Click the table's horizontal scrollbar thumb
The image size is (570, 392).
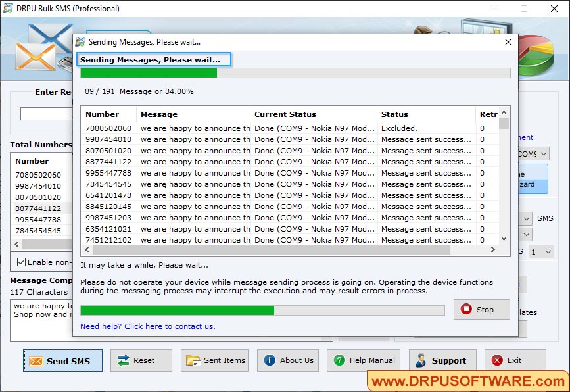(271, 250)
